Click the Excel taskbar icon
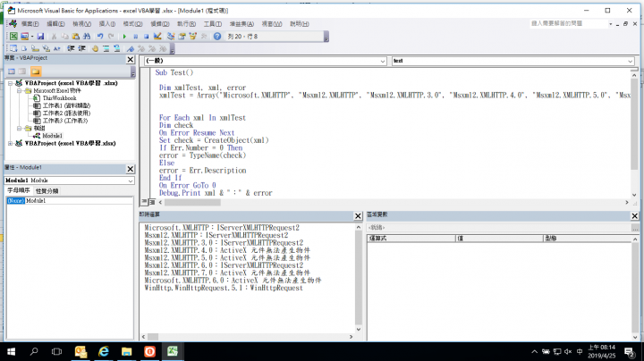The height and width of the screenshot is (361, 644). (x=172, y=351)
